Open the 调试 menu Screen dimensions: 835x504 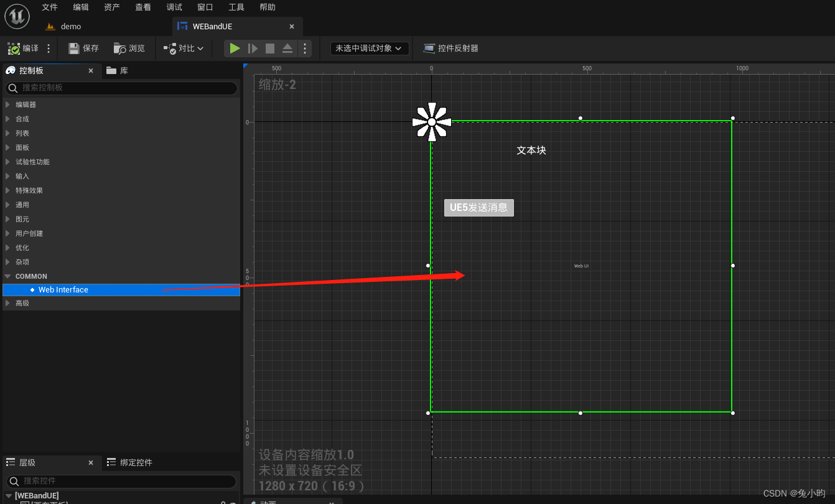[174, 7]
